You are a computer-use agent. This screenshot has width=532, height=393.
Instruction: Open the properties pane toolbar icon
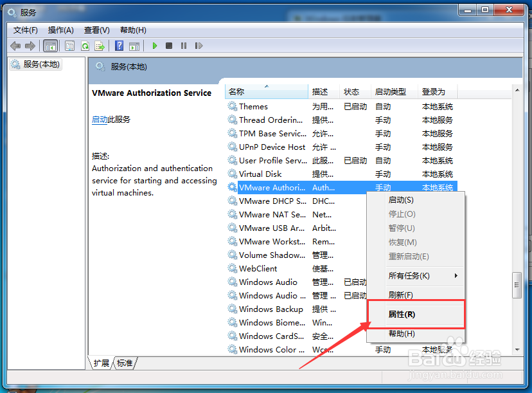pos(69,45)
